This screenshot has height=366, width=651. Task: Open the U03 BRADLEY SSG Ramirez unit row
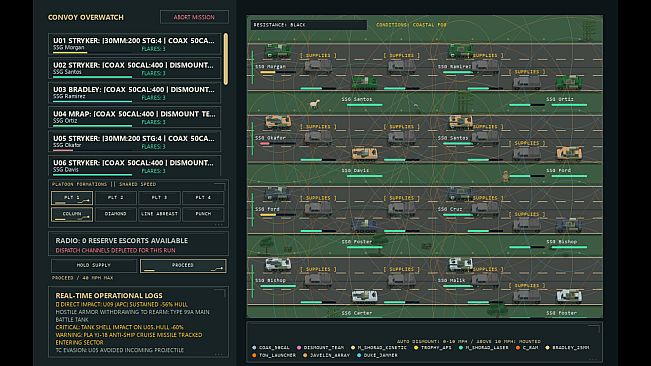pos(135,93)
